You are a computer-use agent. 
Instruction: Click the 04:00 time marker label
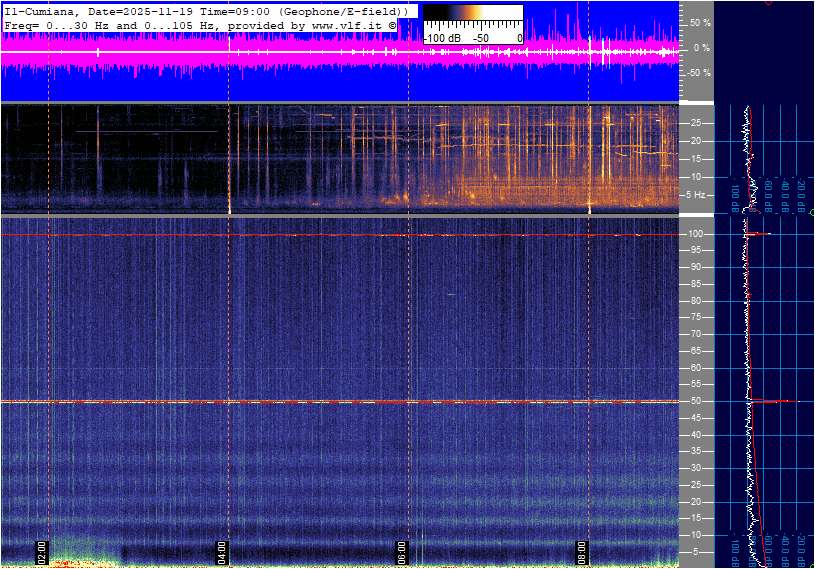tap(222, 551)
